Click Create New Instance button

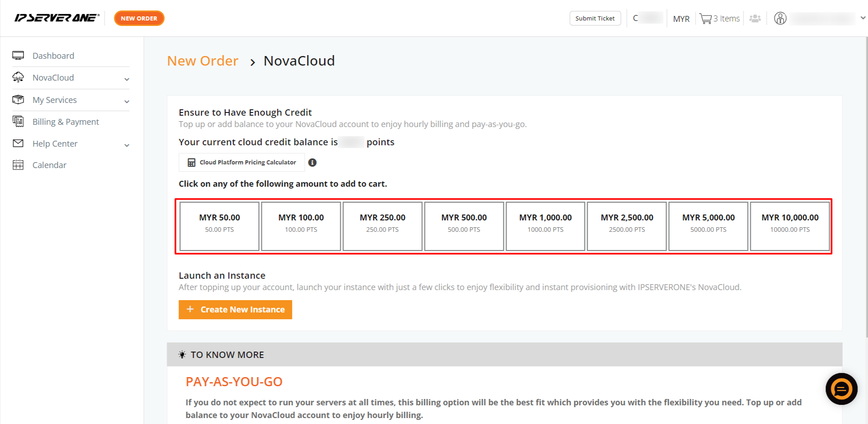(x=235, y=310)
